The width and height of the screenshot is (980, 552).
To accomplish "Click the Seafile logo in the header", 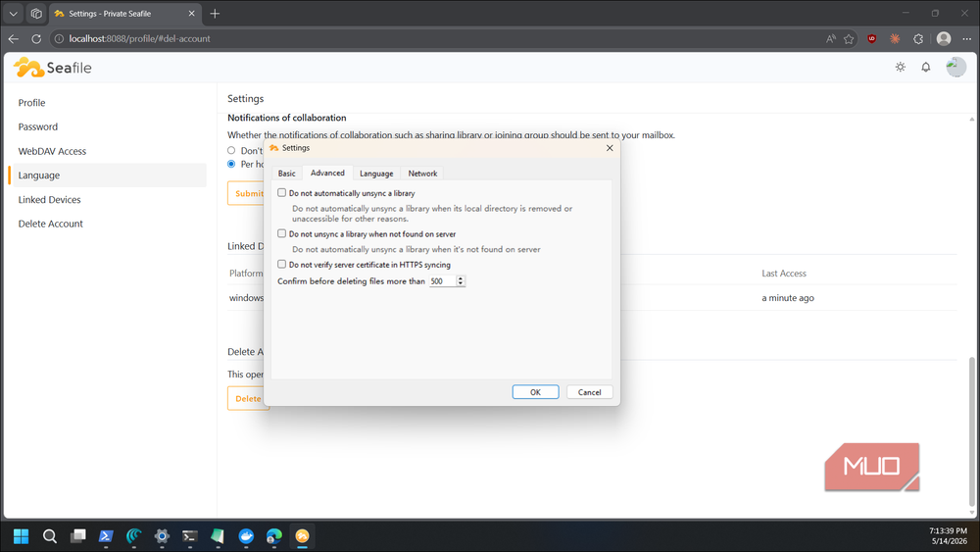I will click(53, 67).
